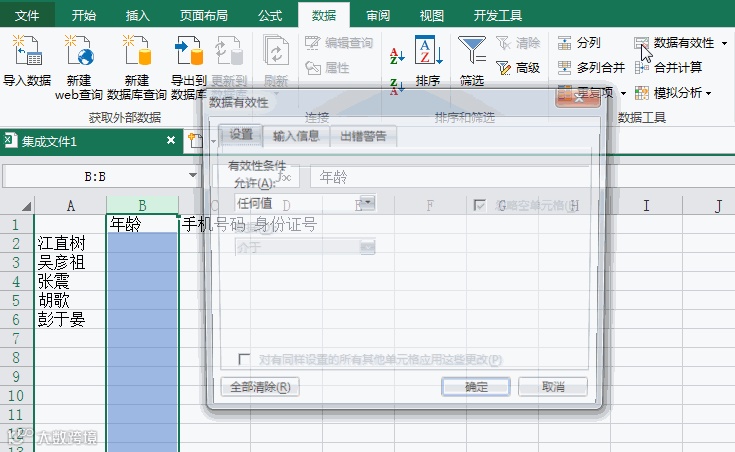Click cell containing 江直树
Screen dimensions: 735x452
tap(70, 243)
